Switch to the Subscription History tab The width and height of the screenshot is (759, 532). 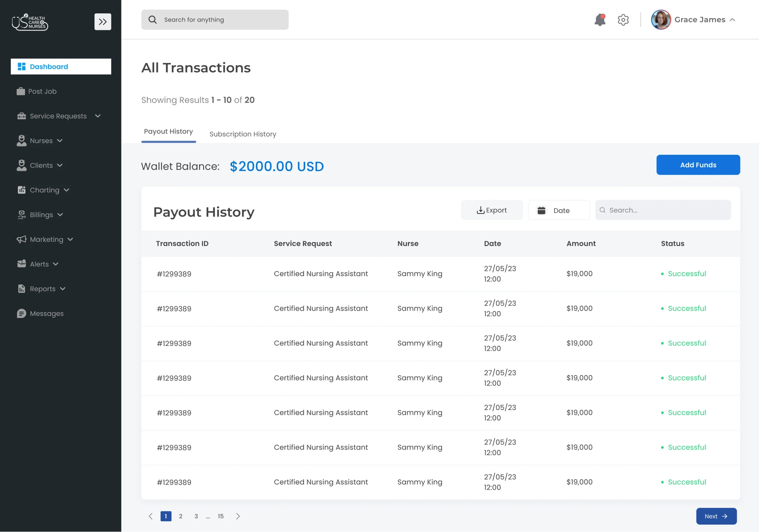pos(243,134)
